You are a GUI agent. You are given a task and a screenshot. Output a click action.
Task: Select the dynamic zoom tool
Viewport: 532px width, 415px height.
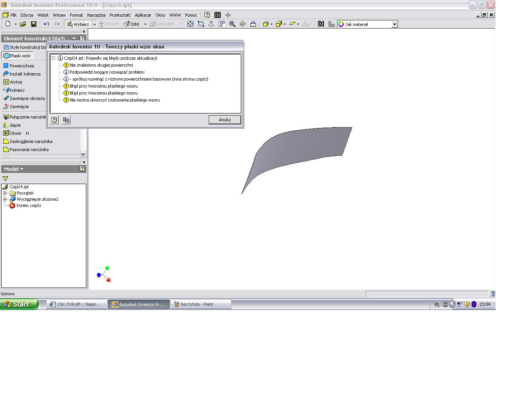point(211,24)
